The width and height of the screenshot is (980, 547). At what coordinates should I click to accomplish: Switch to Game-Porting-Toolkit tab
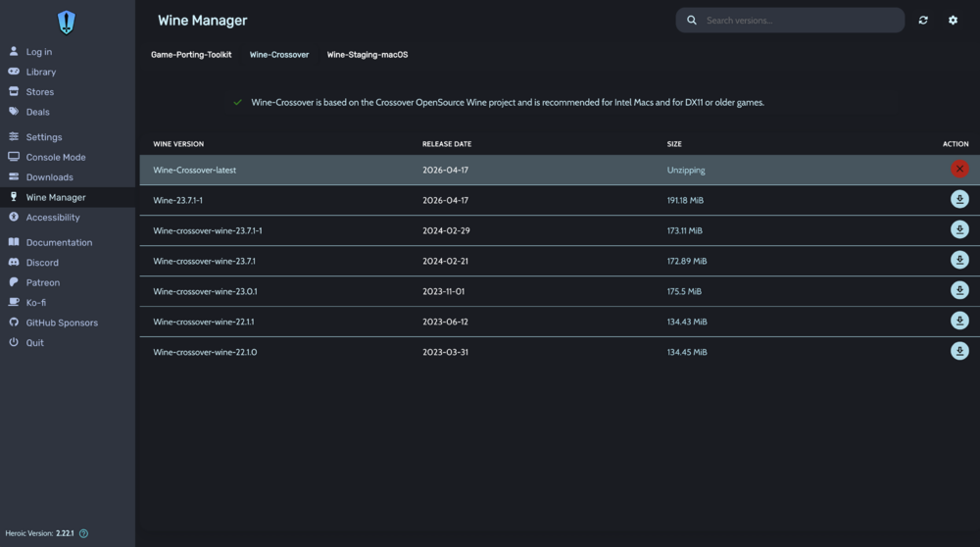pos(191,54)
